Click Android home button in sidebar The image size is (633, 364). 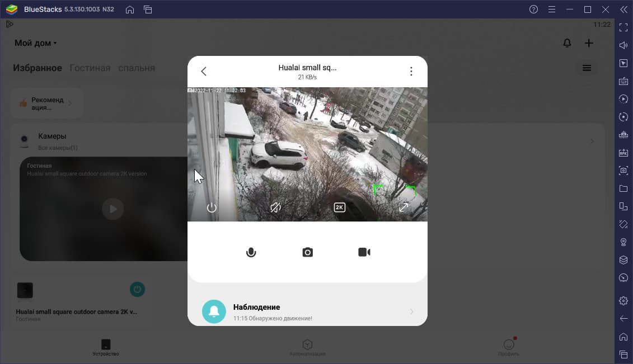coord(623,337)
